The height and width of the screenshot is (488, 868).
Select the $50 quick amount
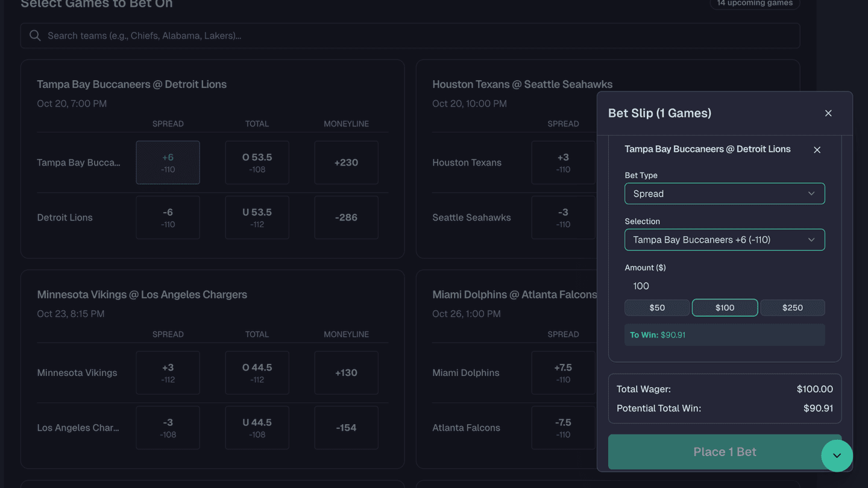click(x=657, y=307)
